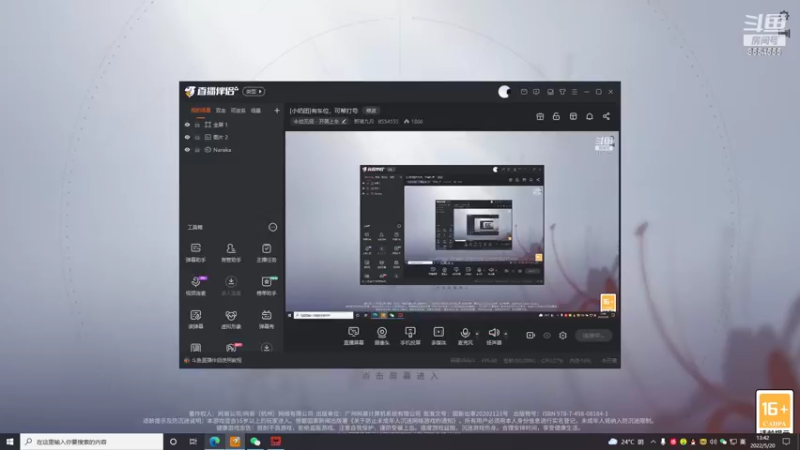
Task: Click the first title bar icon after avatar
Action: click(524, 92)
